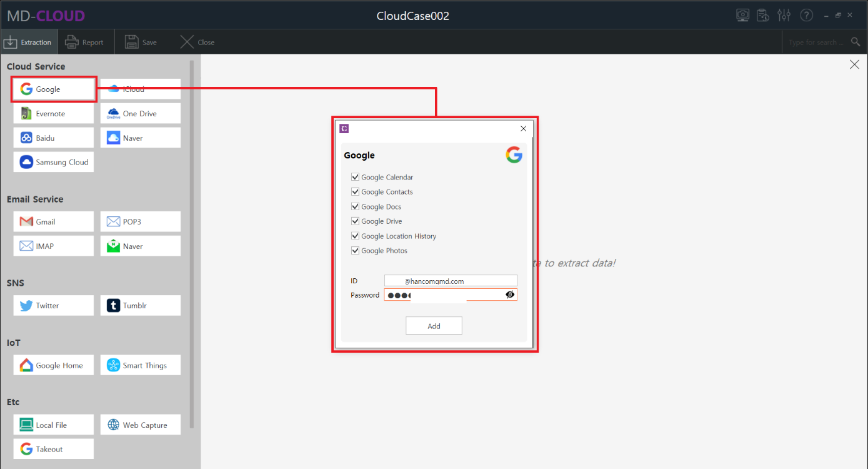Screen dimensions: 868x469
Task: Click Close in the toolbar
Action: pos(197,42)
